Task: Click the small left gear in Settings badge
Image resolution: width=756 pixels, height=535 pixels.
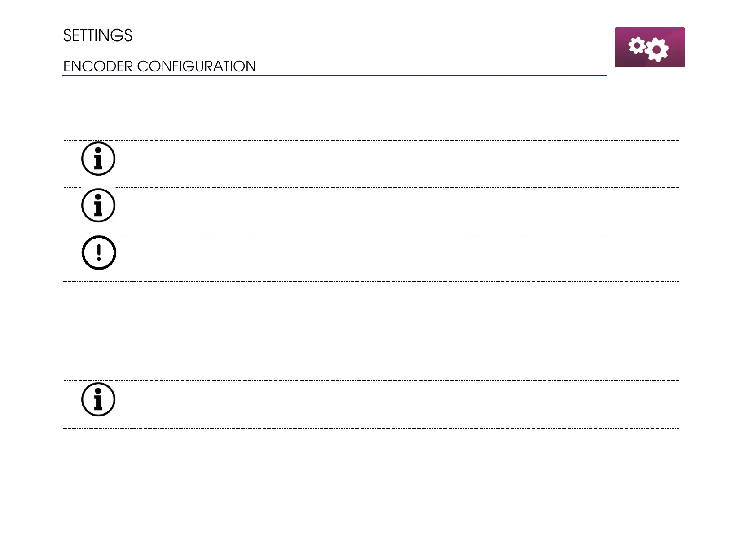Action: pyautogui.click(x=636, y=45)
